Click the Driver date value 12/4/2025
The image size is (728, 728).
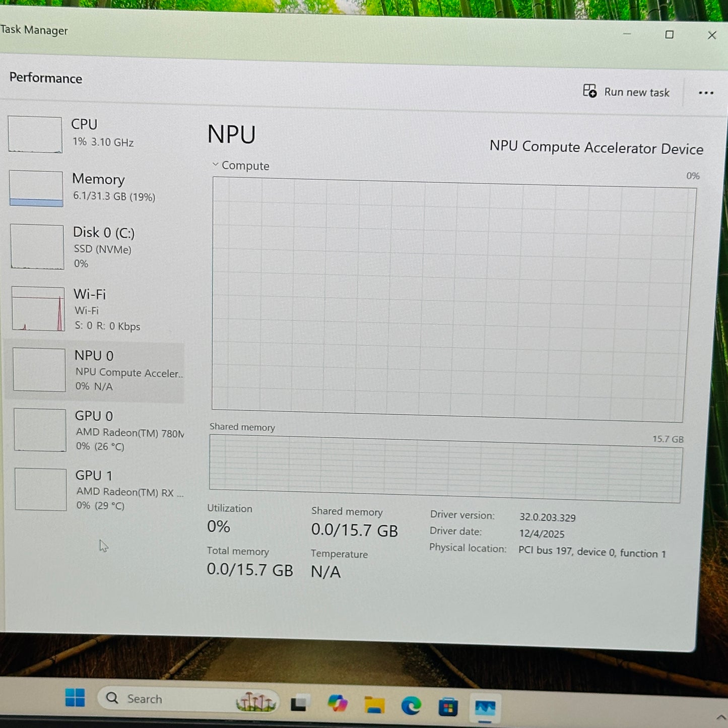click(542, 534)
